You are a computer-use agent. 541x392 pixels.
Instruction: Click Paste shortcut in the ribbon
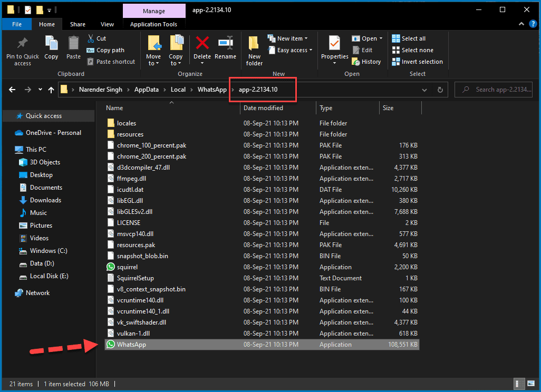coord(111,62)
